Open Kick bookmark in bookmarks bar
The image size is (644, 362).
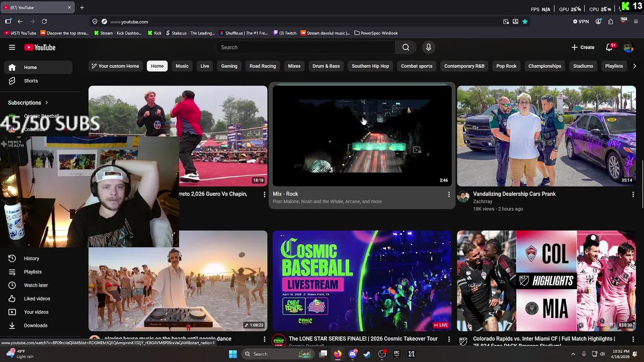(154, 33)
